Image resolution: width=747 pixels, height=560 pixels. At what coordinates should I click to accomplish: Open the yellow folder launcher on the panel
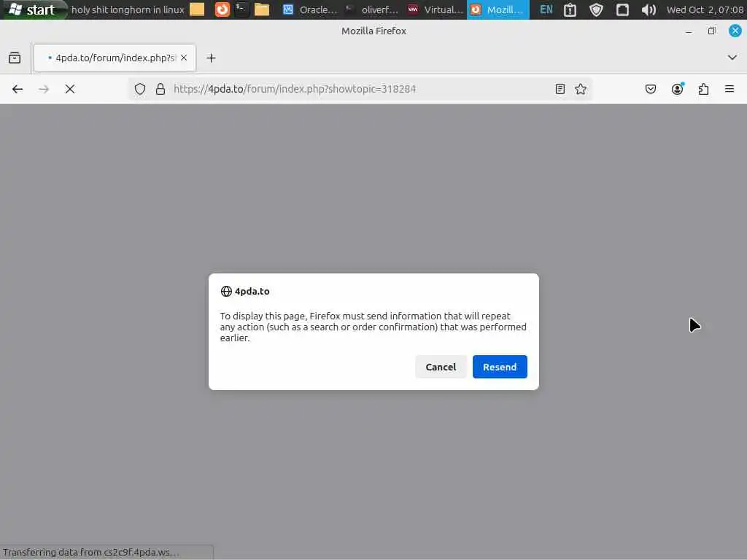click(x=197, y=9)
